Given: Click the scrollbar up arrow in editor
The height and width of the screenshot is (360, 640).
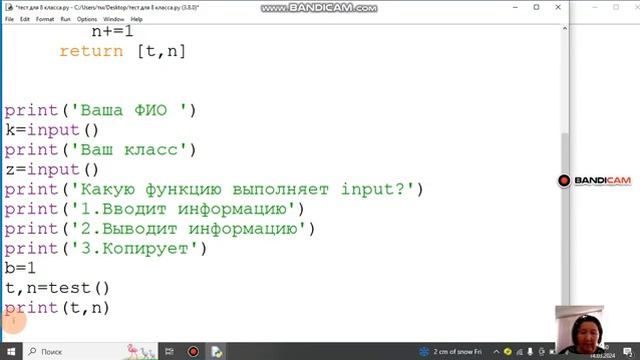Looking at the screenshot, I should pos(565,29).
